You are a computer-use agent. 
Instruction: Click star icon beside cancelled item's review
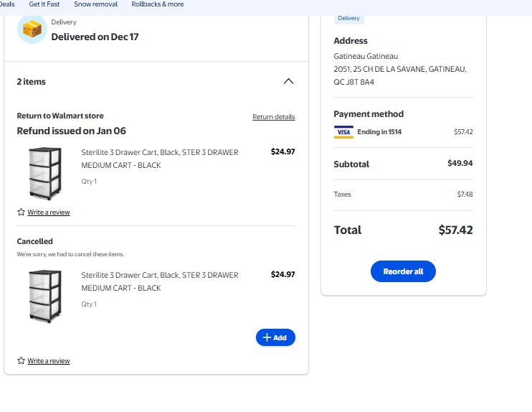[21, 361]
